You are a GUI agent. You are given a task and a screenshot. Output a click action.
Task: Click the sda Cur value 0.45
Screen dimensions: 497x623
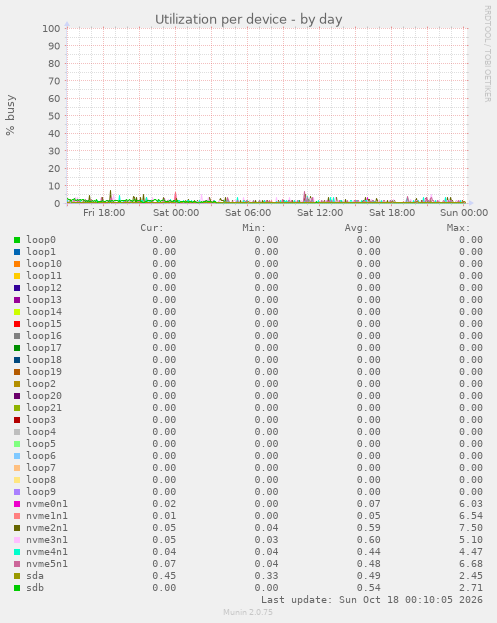164,576
